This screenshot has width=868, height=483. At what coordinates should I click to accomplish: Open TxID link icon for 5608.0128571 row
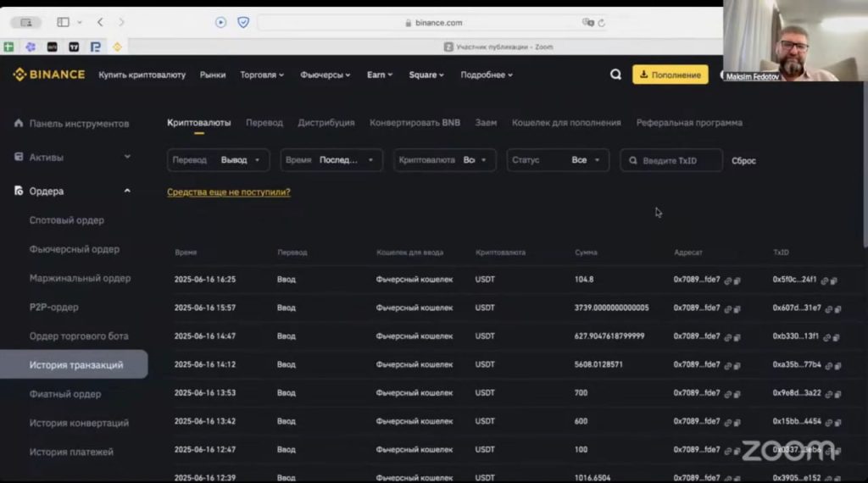pyautogui.click(x=828, y=366)
